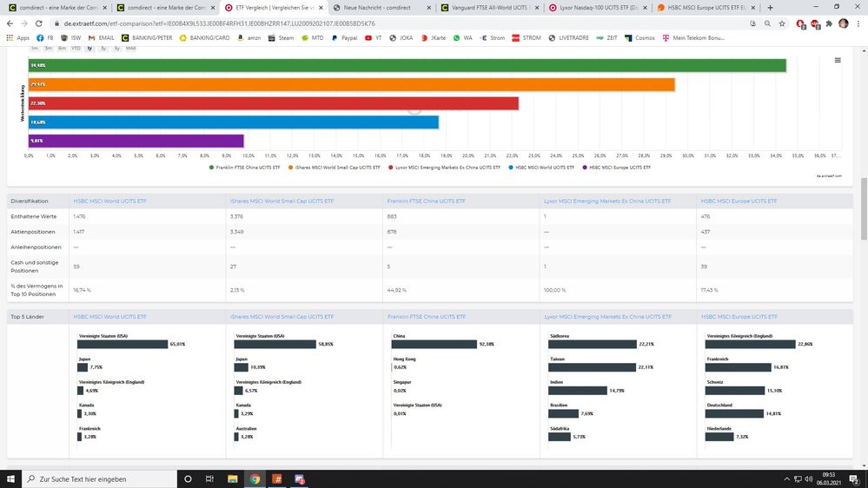This screenshot has height=488, width=868.
Task: Select the YTD time range option
Action: (x=76, y=49)
